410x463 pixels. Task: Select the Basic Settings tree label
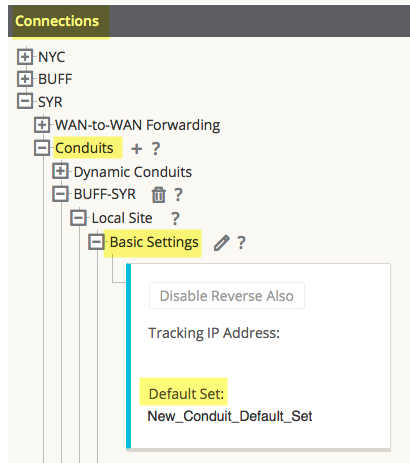[154, 242]
